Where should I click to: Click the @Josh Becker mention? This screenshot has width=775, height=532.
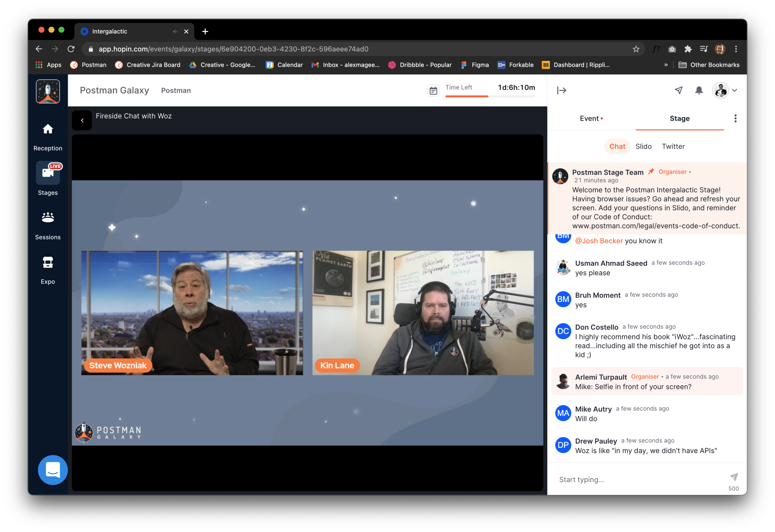pos(599,241)
